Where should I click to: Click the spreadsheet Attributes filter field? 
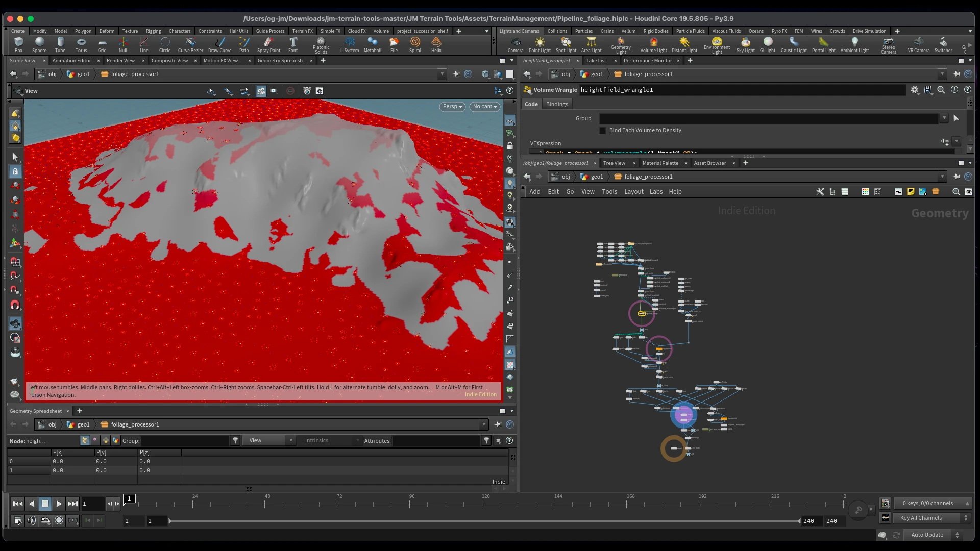436,441
